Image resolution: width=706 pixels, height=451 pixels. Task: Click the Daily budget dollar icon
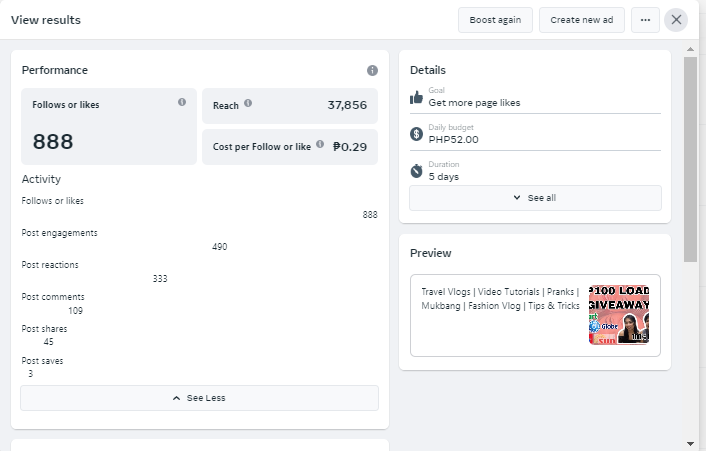[417, 134]
